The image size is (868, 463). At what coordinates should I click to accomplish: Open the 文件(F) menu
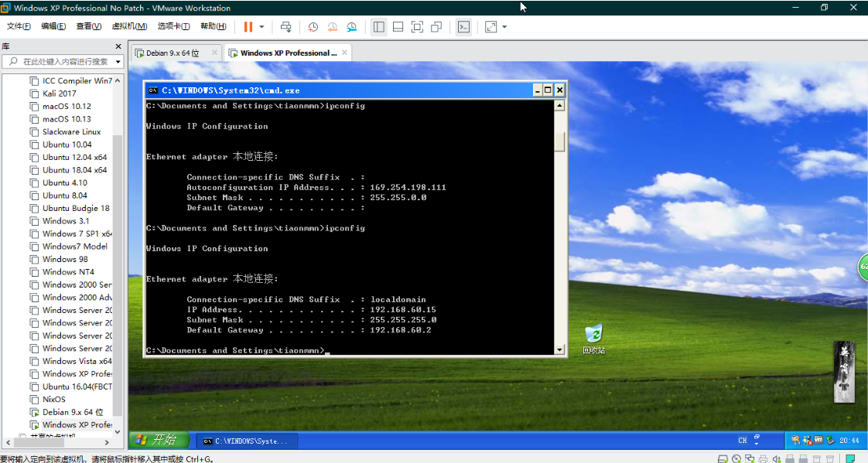pyautogui.click(x=19, y=26)
